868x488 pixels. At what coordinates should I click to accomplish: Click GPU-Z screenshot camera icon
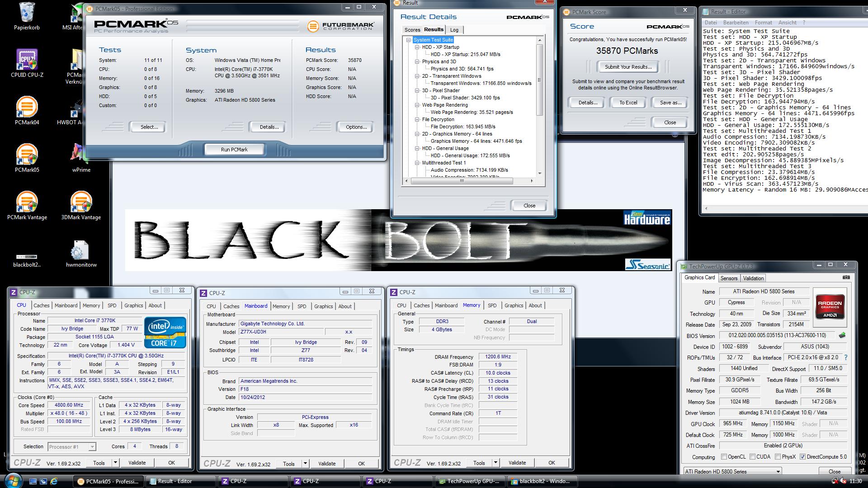[846, 277]
